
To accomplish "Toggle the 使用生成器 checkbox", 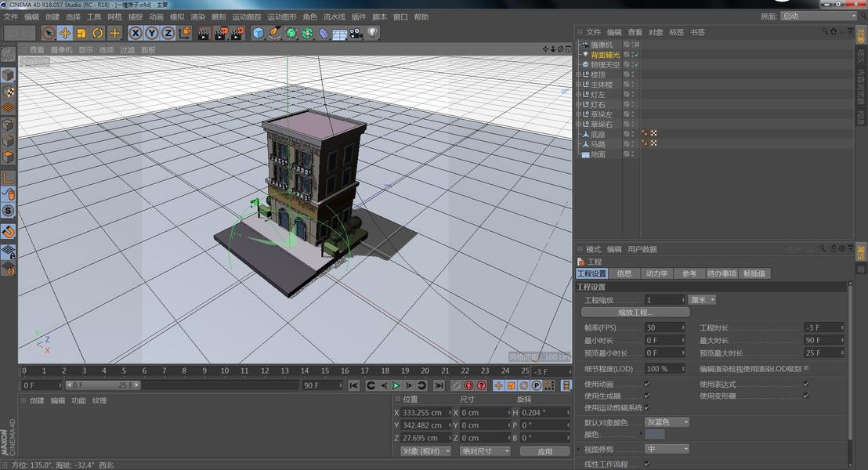I will (x=646, y=396).
